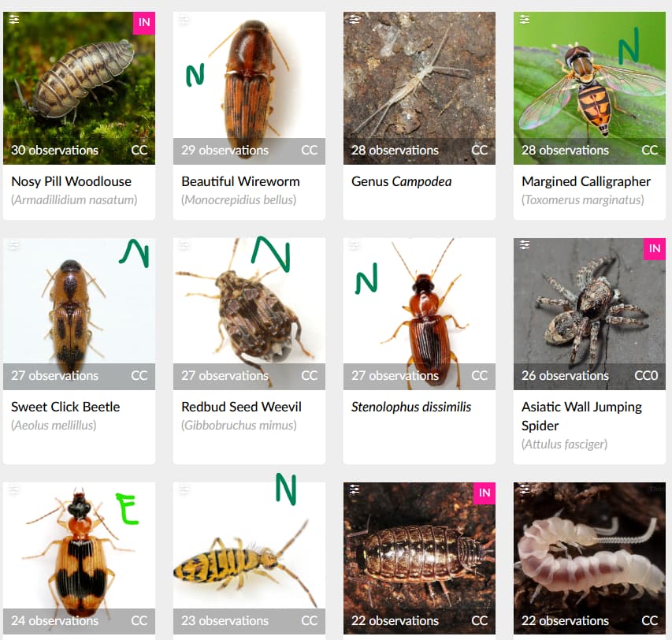Click 27 observations on Sweet Click Beetle

tap(55, 375)
